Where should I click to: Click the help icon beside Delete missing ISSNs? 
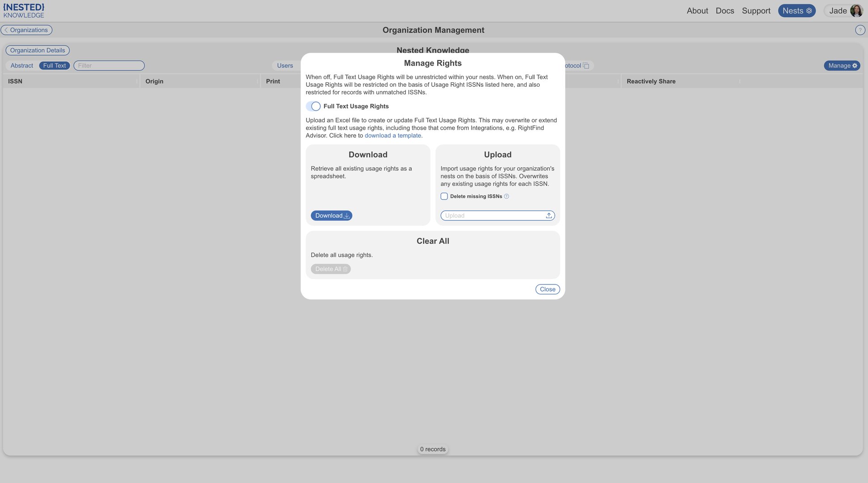click(506, 196)
